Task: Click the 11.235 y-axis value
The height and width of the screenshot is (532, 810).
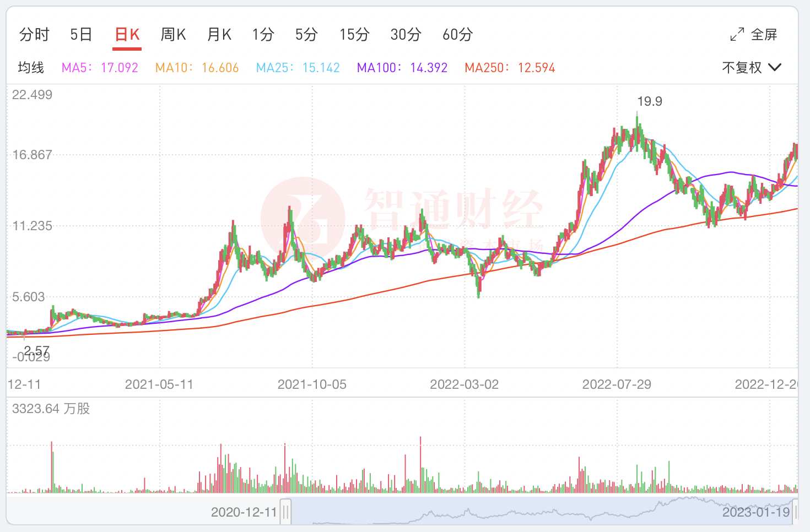Action: point(33,226)
